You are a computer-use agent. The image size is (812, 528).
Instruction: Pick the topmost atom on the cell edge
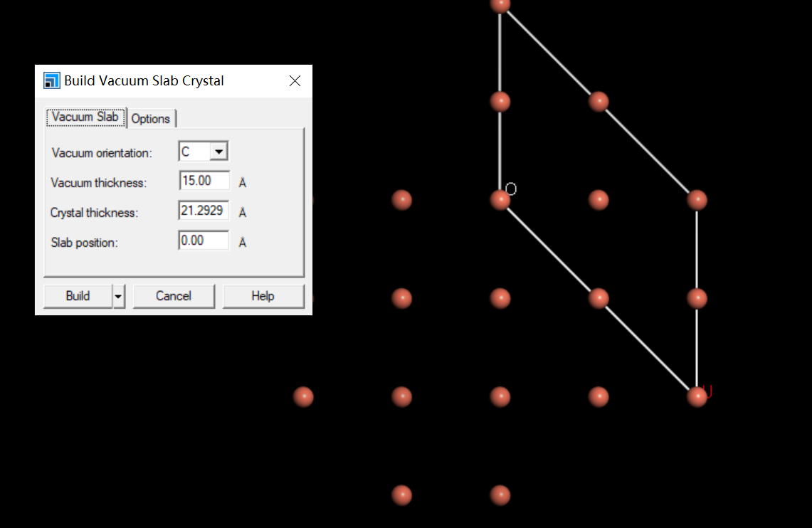tap(500, 4)
